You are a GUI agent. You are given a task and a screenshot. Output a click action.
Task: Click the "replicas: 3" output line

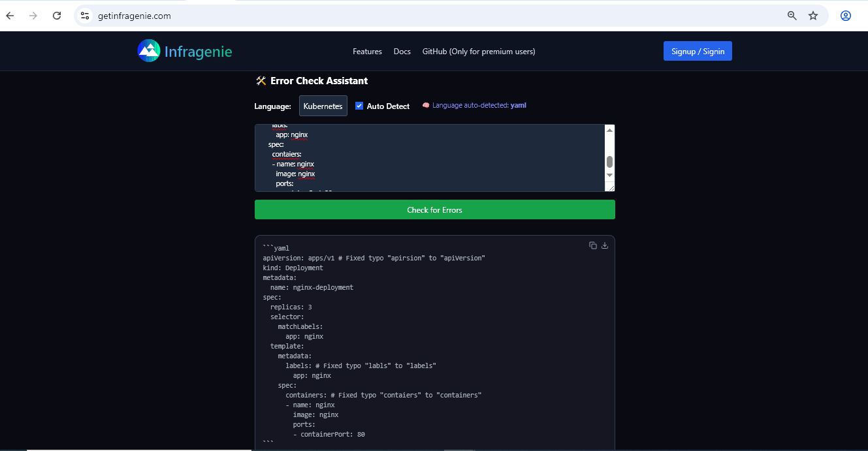tap(291, 307)
